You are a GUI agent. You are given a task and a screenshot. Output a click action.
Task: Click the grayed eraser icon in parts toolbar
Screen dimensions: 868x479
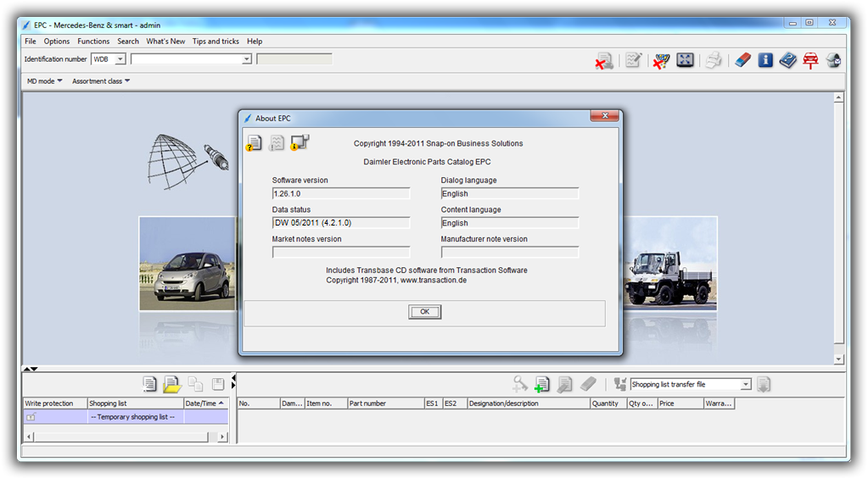pyautogui.click(x=588, y=384)
